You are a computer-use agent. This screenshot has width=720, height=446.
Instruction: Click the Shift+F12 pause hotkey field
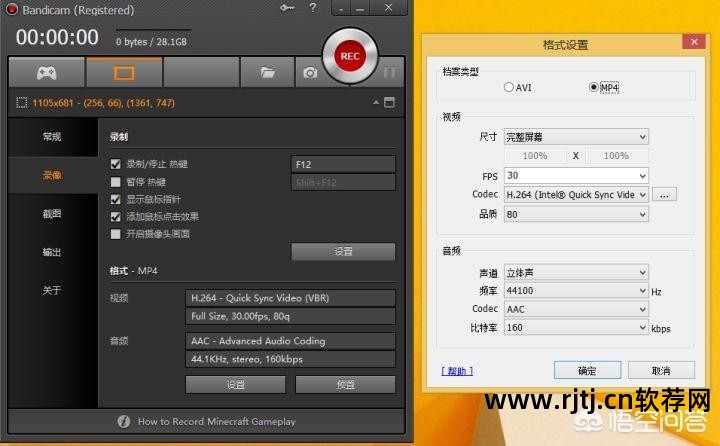coord(343,182)
